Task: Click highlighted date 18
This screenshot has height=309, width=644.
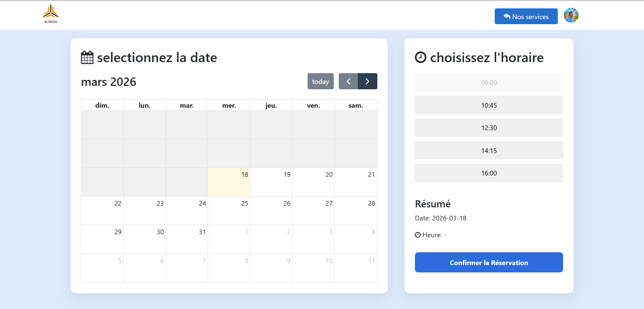Action: (229, 182)
